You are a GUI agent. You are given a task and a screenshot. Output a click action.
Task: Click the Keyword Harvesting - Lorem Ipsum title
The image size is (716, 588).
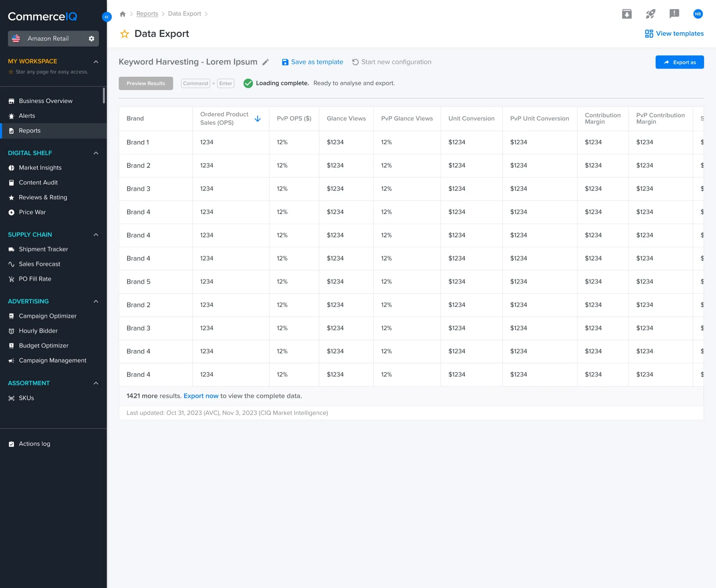point(188,62)
